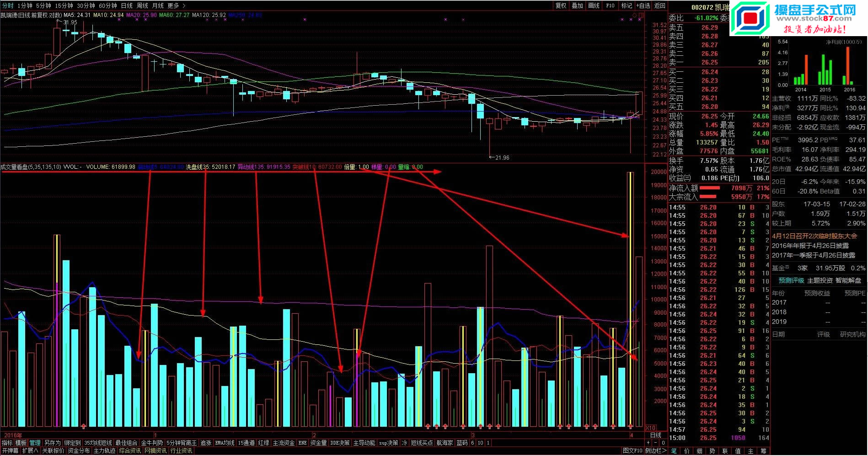The width and height of the screenshot is (868, 456).
Task: Open F10 company information
Action: [x=610, y=5]
